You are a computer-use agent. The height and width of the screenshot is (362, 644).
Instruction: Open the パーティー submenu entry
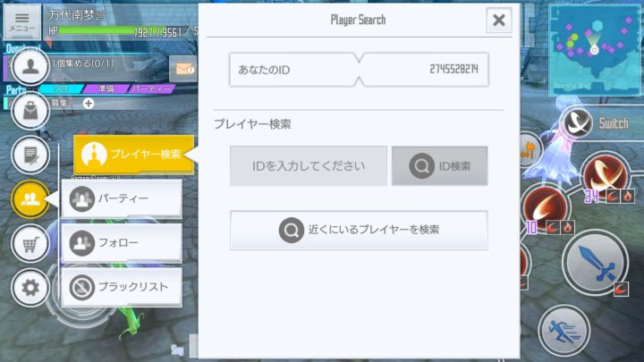pos(122,198)
